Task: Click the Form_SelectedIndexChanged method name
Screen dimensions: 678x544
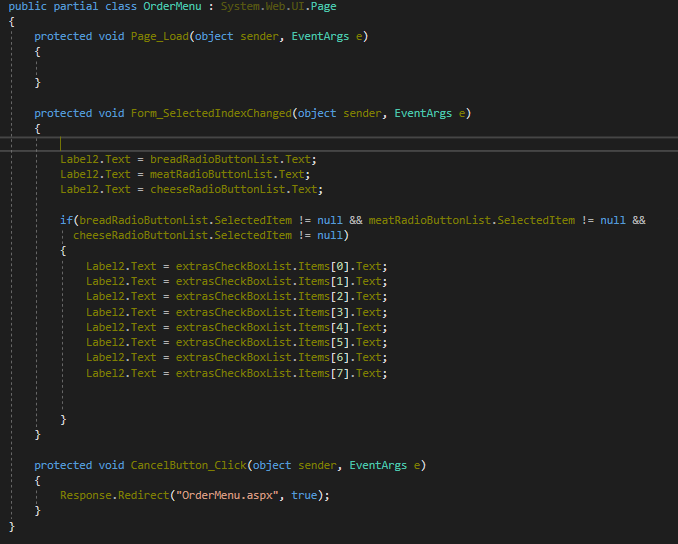Action: (211, 113)
